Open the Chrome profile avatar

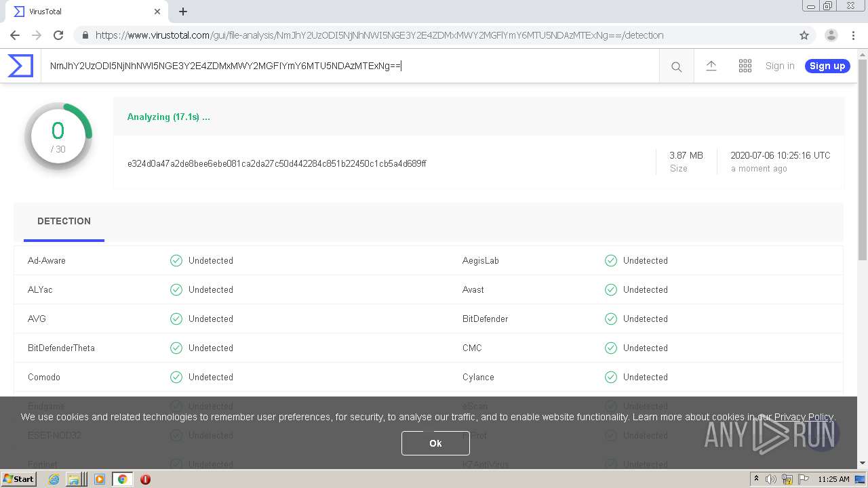[831, 35]
